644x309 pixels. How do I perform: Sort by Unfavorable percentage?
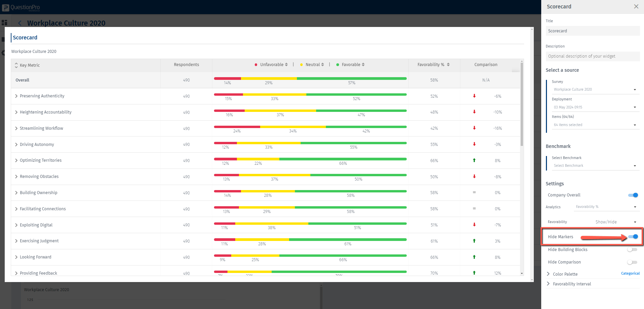[286, 65]
